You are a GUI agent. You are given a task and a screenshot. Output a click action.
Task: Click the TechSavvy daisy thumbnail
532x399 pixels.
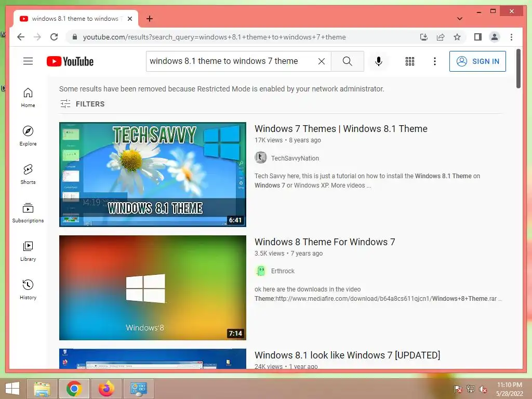153,175
